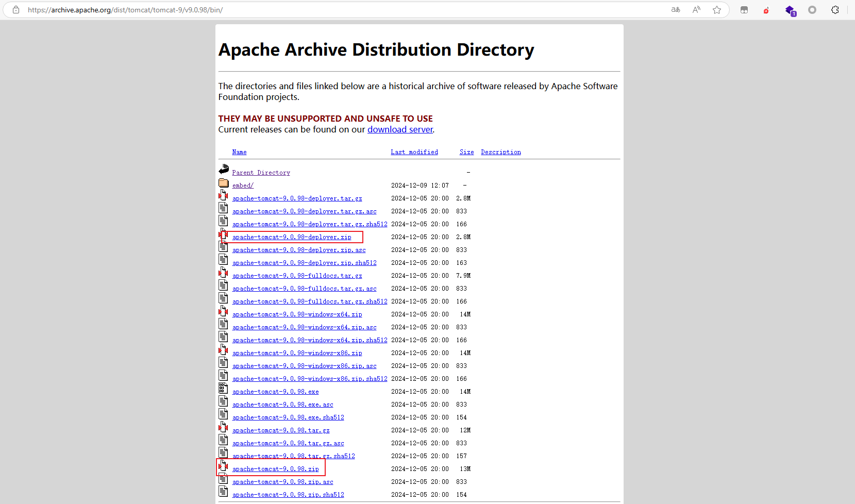Open apache-tomcat-9.0.98.tar.gz.sha512 link
The width and height of the screenshot is (855, 504).
click(293, 456)
